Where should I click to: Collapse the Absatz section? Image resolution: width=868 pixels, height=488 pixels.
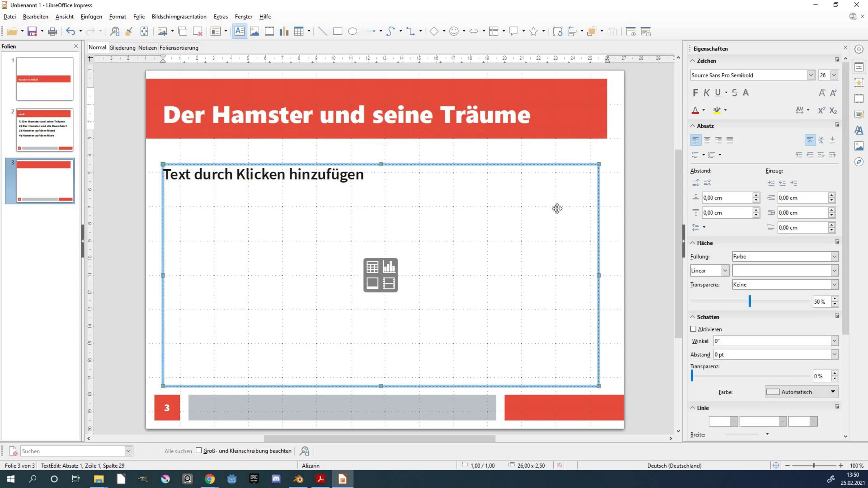pos(693,126)
